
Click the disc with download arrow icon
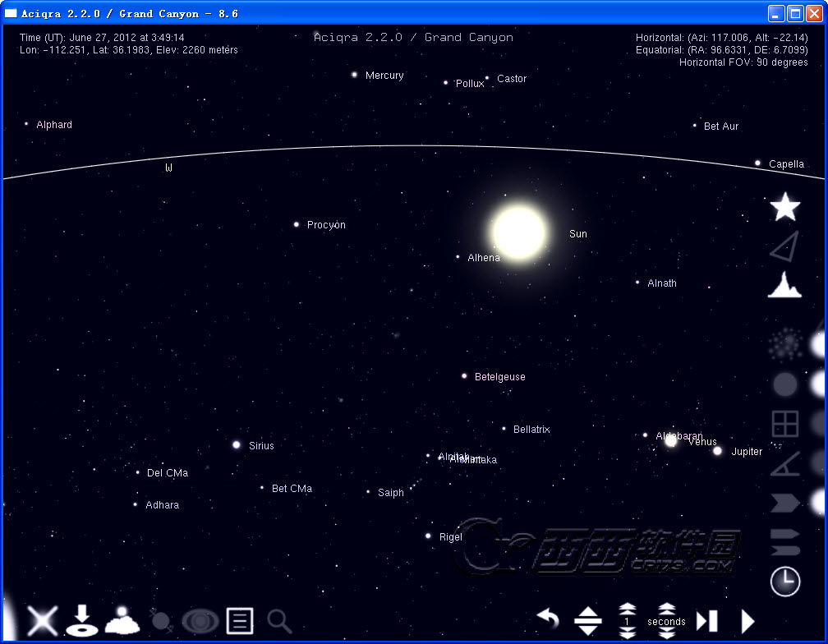point(82,620)
